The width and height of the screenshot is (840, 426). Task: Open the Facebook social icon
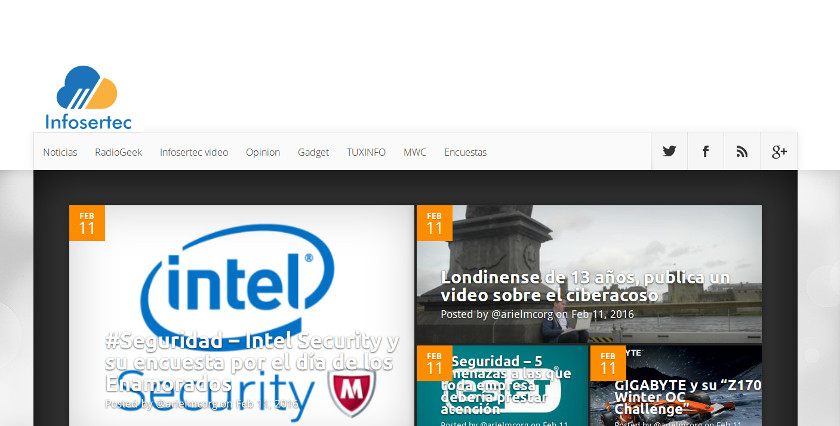[705, 152]
